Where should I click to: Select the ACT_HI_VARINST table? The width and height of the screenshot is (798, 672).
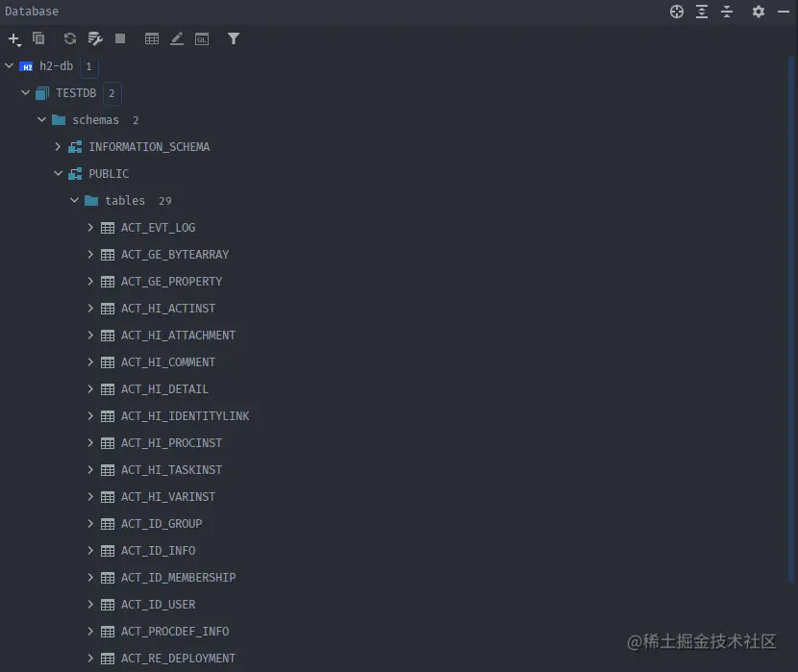pos(168,497)
